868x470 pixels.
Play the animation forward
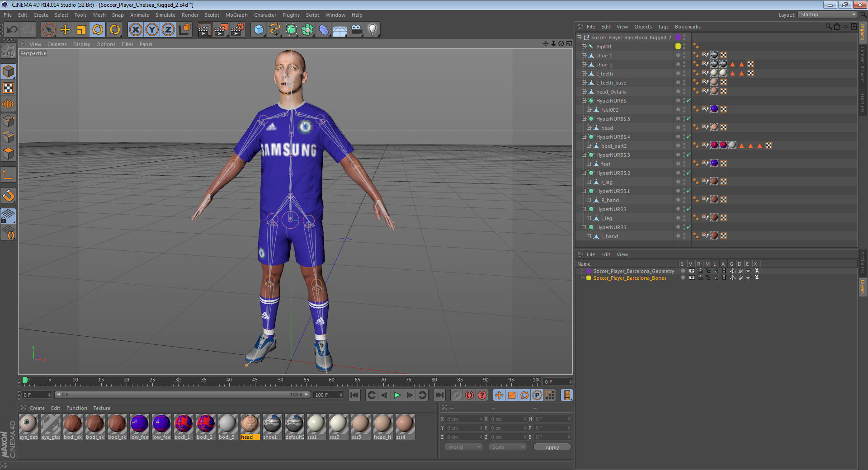point(397,395)
